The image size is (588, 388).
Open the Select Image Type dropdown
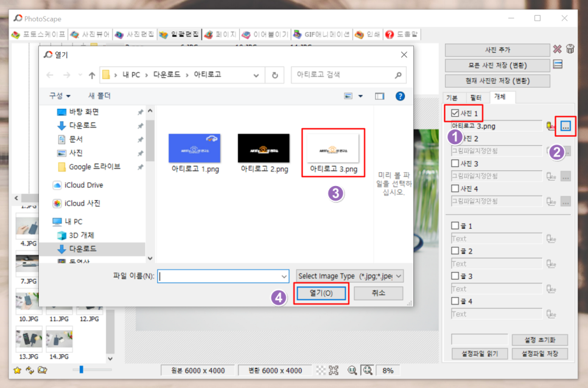click(x=349, y=276)
